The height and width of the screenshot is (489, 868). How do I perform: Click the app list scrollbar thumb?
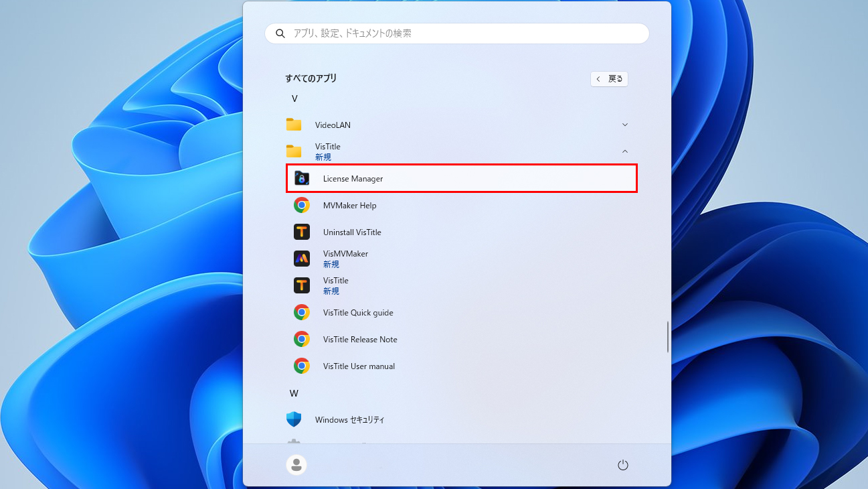pos(667,337)
